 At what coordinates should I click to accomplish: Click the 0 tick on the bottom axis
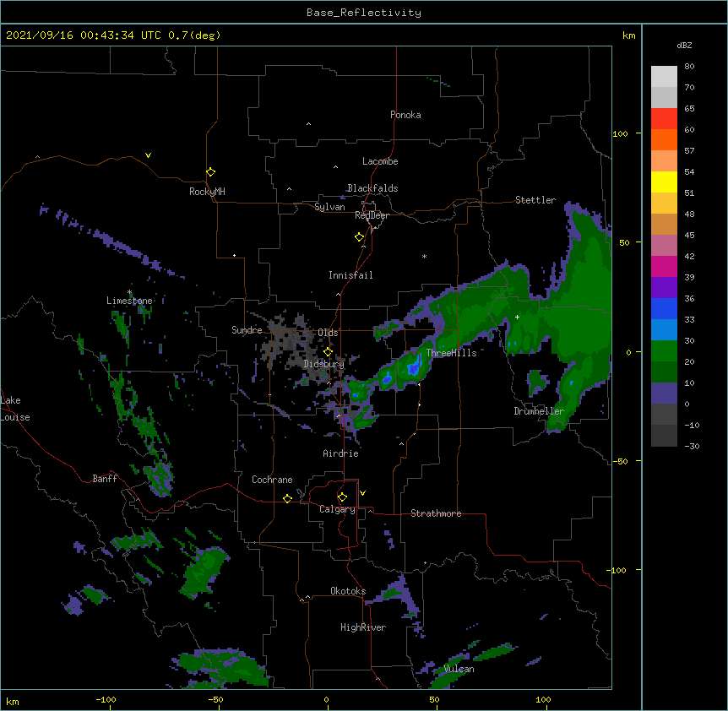(326, 700)
